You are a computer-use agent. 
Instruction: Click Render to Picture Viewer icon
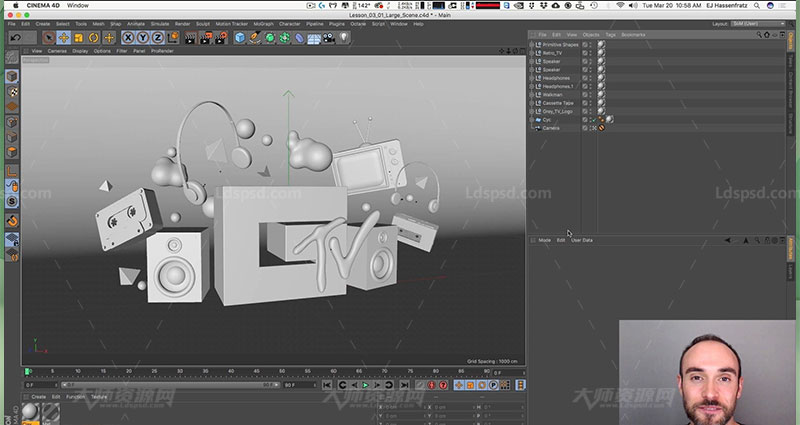(206, 37)
